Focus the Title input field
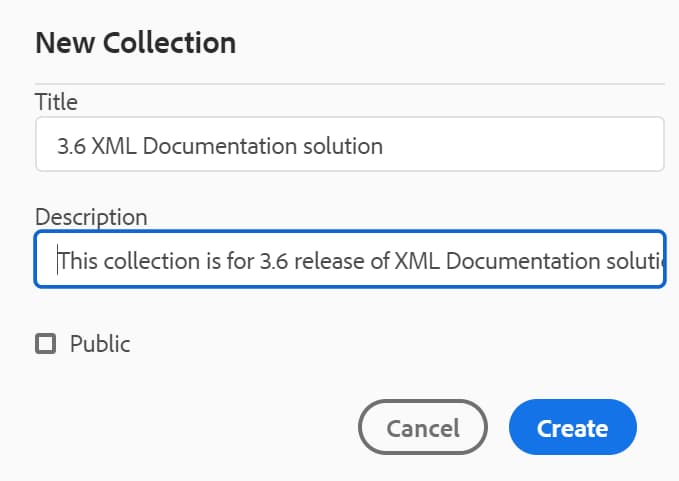This screenshot has width=679, height=481. pos(350,144)
